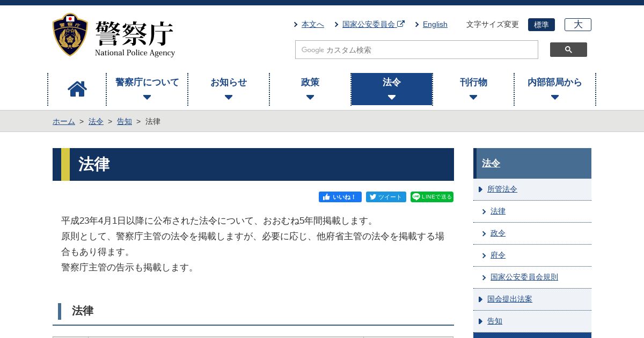Go to 告知 in the breadcrumb
Image resolution: width=644 pixels, height=338 pixels.
[x=125, y=121]
